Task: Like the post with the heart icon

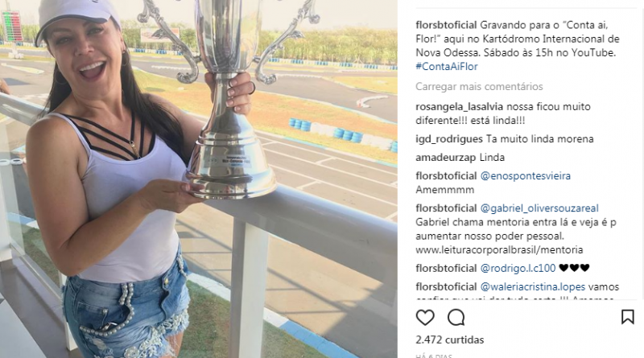Action: click(x=425, y=317)
